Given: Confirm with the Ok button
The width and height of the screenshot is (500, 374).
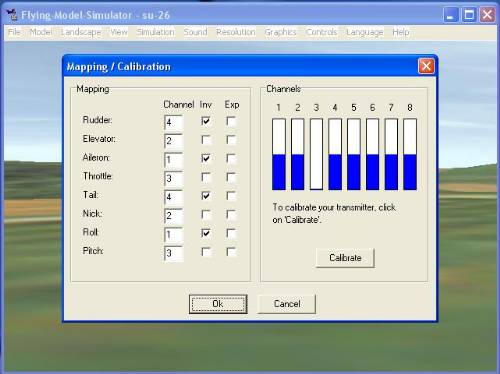Looking at the screenshot, I should [x=218, y=304].
